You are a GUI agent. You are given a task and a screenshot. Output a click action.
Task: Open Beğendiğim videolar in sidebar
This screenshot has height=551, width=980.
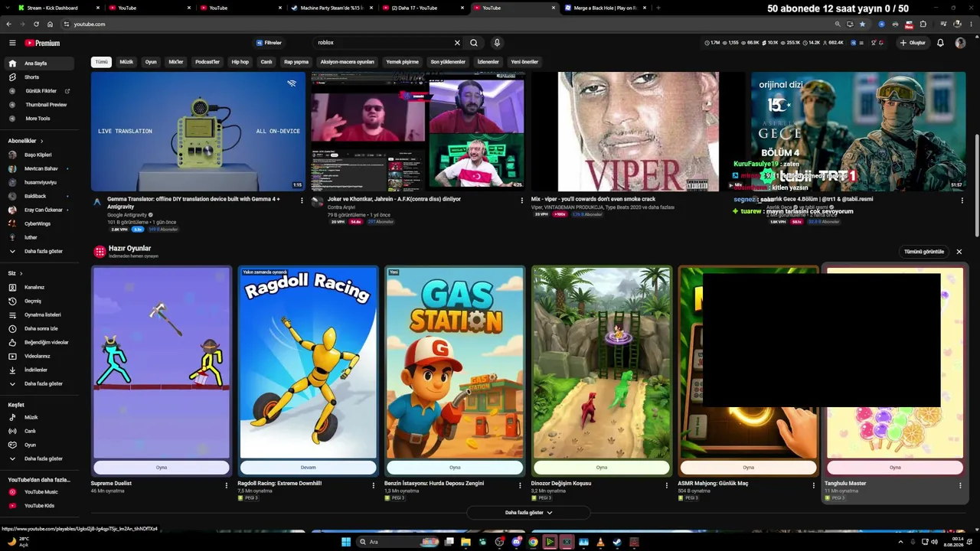(x=41, y=342)
